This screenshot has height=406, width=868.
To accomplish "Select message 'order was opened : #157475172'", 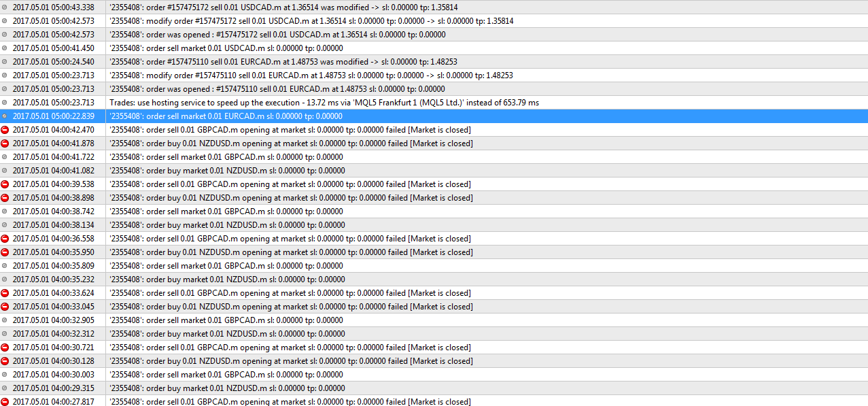I will [x=277, y=35].
